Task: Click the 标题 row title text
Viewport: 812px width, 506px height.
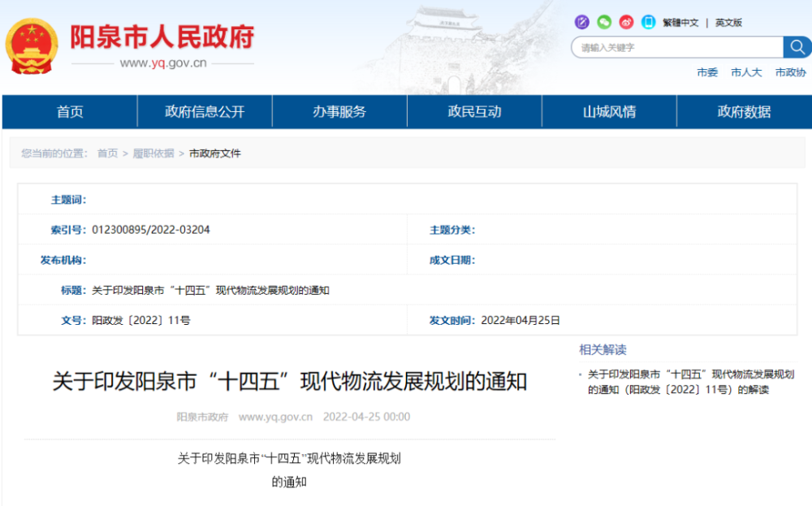Action: click(x=210, y=291)
